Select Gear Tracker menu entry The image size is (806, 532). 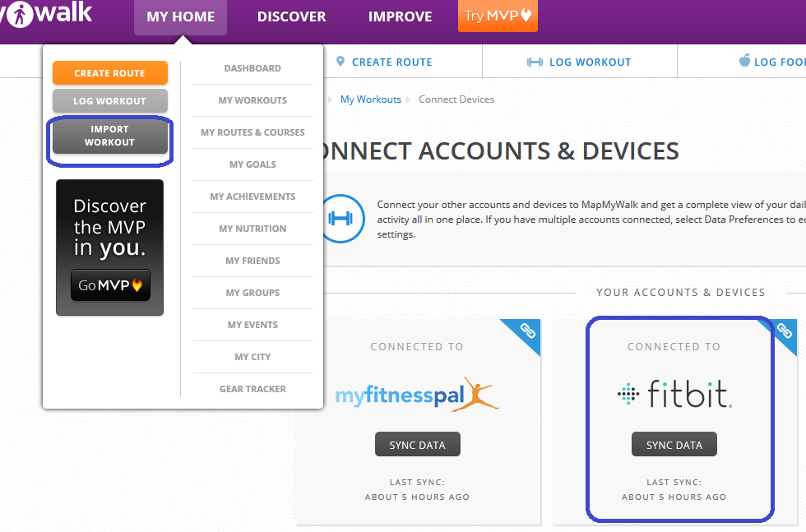252,389
